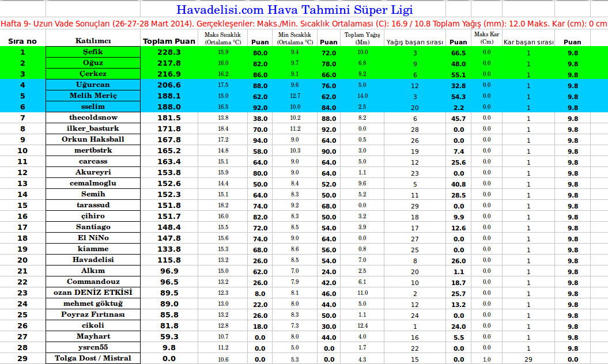This screenshot has width=608, height=364.
Task: Select the Sıra no header cell
Action: pos(23,41)
